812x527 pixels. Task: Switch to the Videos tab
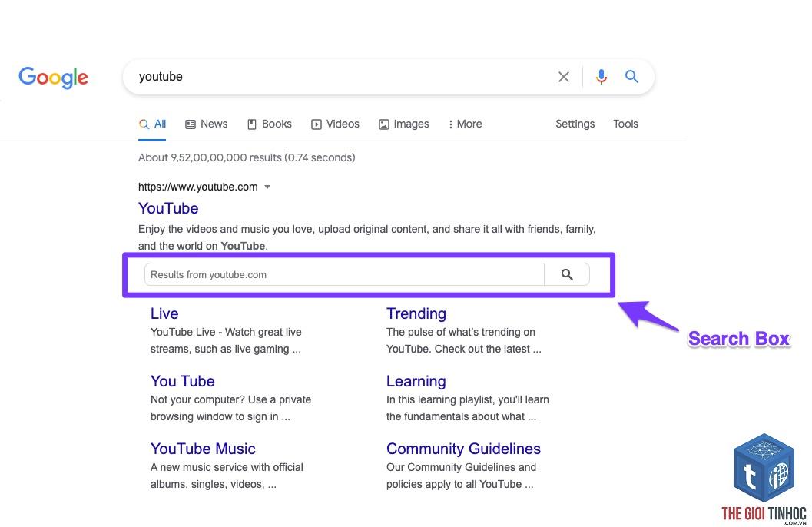335,124
